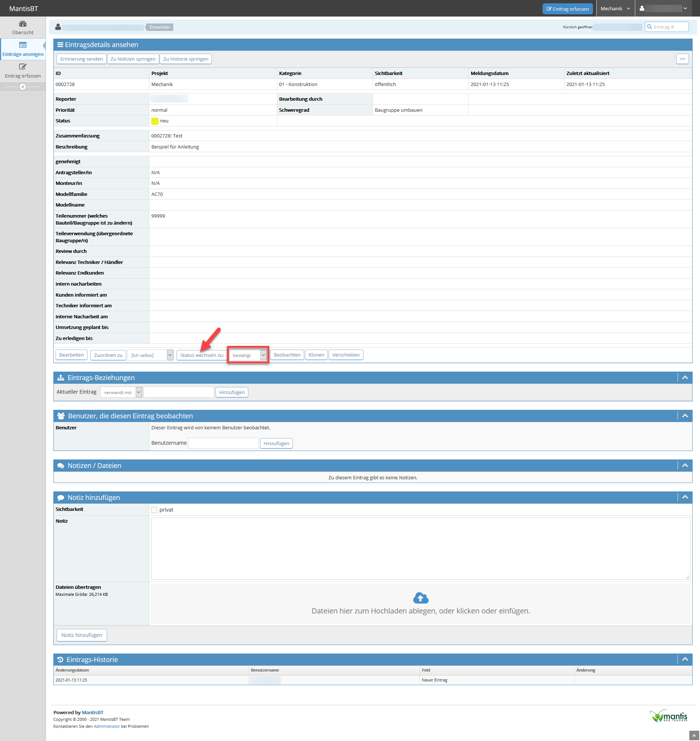This screenshot has height=741, width=700.
Task: Collapse the Eintrags-Beziehungen section
Action: [685, 378]
